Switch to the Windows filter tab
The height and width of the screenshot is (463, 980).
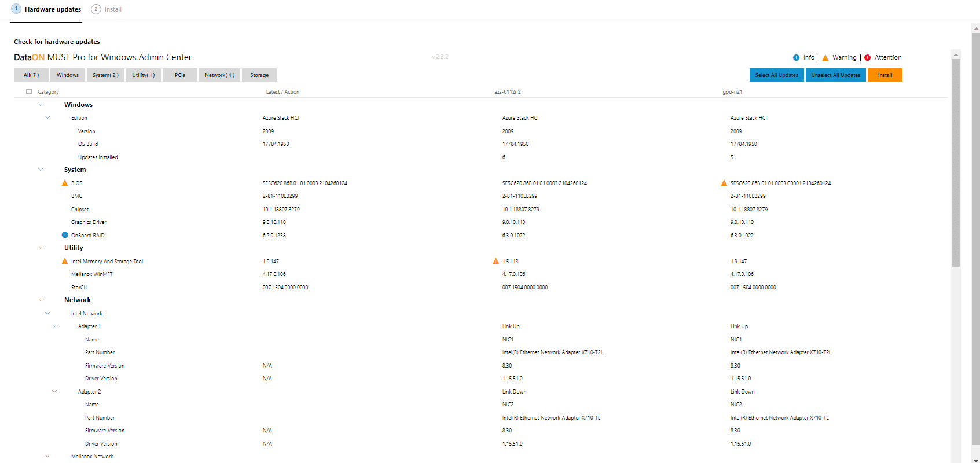(68, 75)
